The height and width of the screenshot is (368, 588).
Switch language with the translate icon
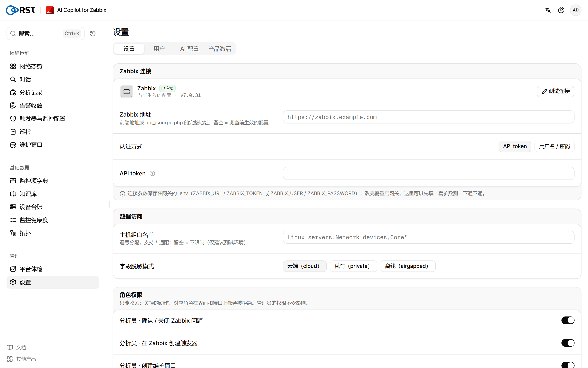(x=548, y=10)
